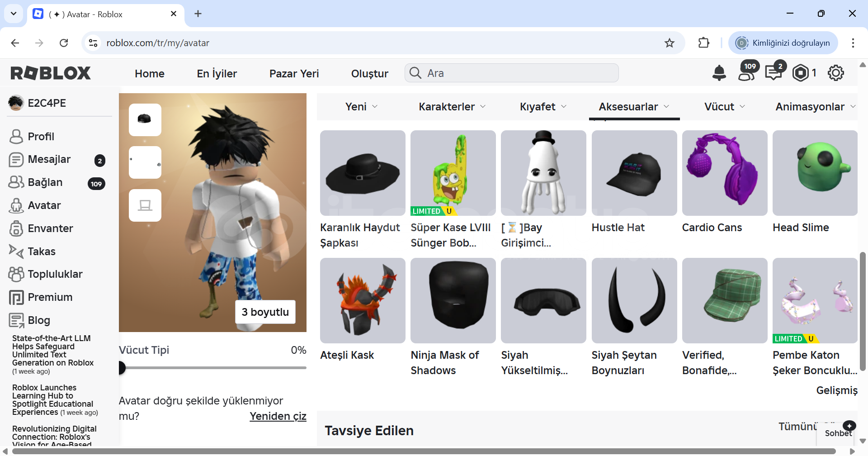Bookmark this page with the star icon

(669, 43)
